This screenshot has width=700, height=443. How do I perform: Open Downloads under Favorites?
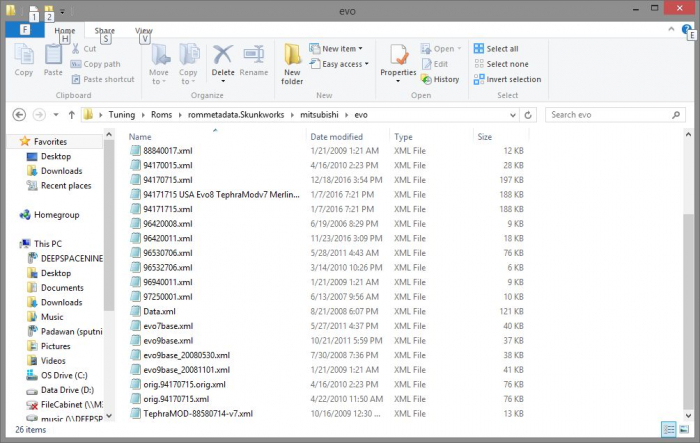(x=61, y=171)
